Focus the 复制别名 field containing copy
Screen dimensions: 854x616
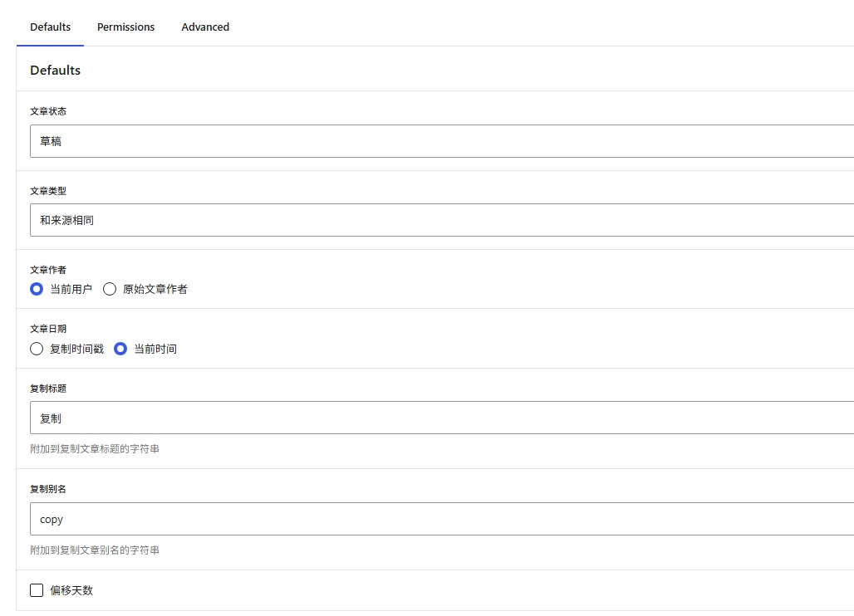tap(442, 519)
